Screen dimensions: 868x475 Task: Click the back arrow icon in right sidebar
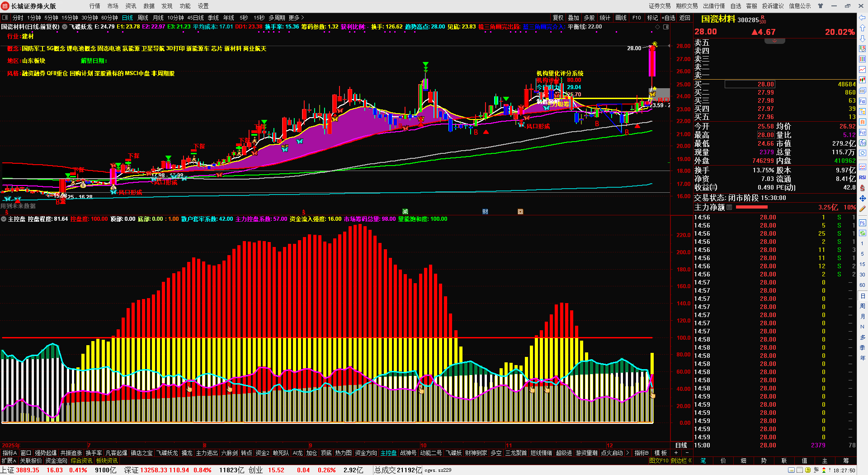coord(863,18)
